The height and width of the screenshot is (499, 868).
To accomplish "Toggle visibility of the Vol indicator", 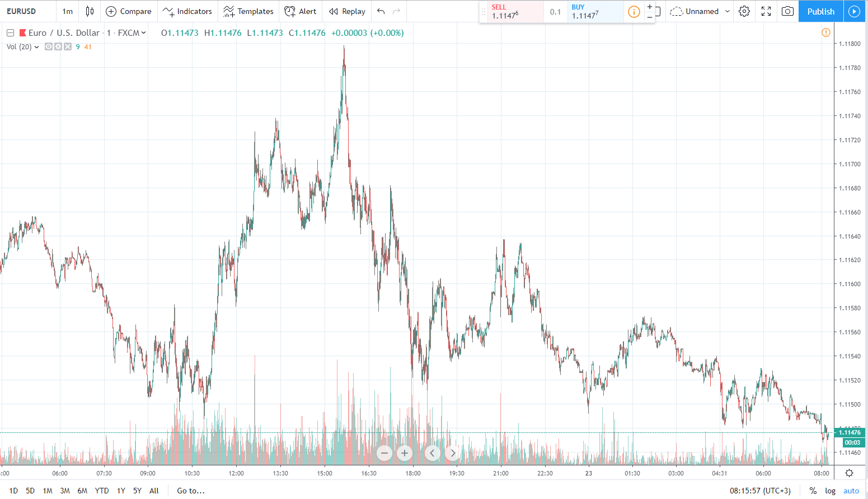I will click(49, 47).
